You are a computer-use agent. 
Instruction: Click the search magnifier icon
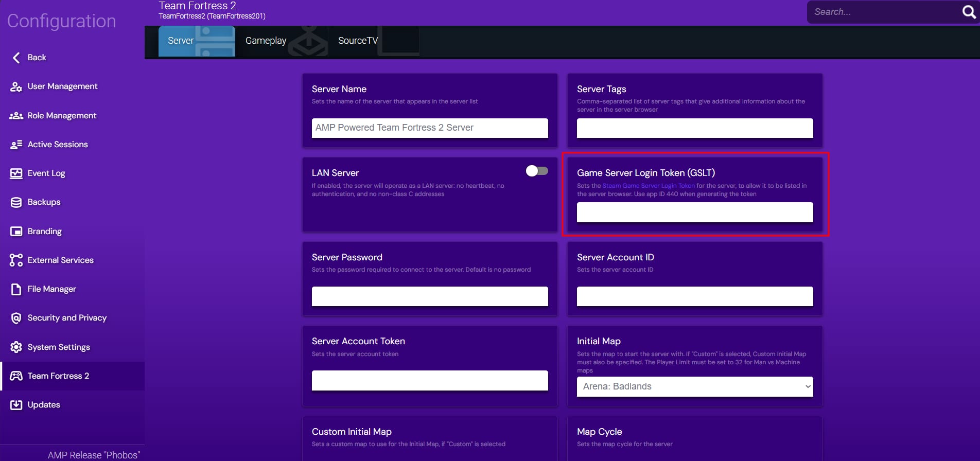pyautogui.click(x=969, y=12)
